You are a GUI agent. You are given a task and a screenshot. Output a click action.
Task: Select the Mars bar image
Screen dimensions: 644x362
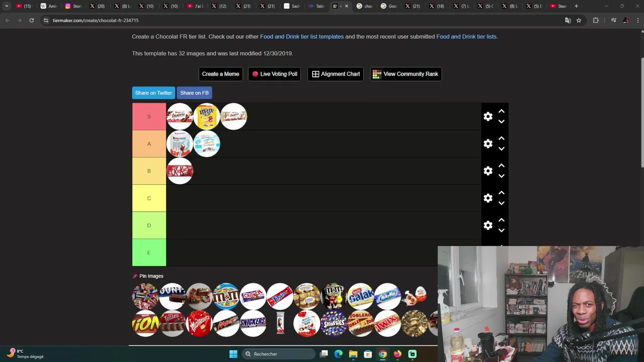tap(226, 323)
